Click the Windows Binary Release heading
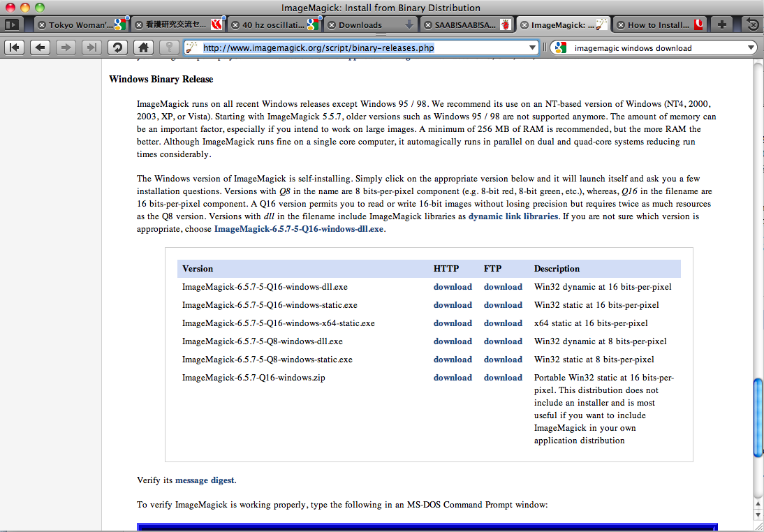The image size is (764, 532). pyautogui.click(x=161, y=79)
